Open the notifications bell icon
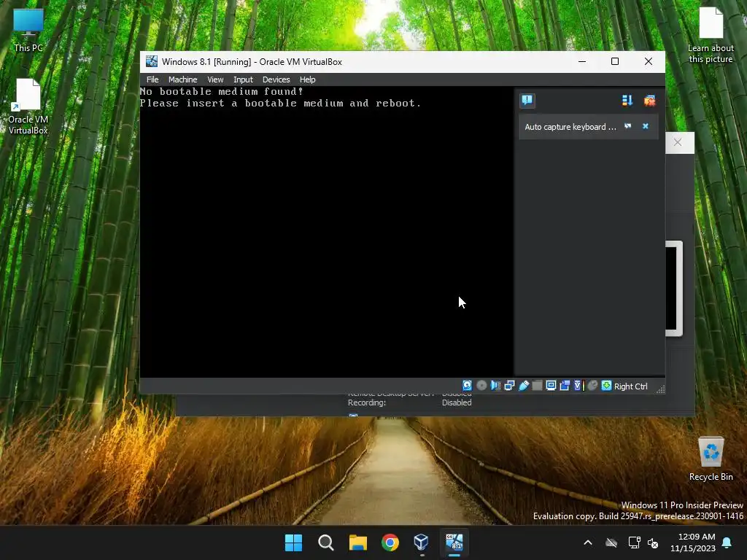The width and height of the screenshot is (747, 560). tap(727, 542)
